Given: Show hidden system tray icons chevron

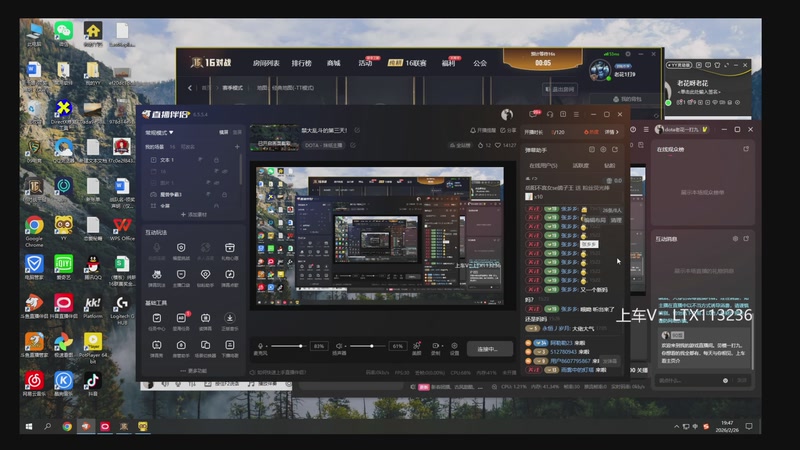Looking at the screenshot, I should [677, 426].
